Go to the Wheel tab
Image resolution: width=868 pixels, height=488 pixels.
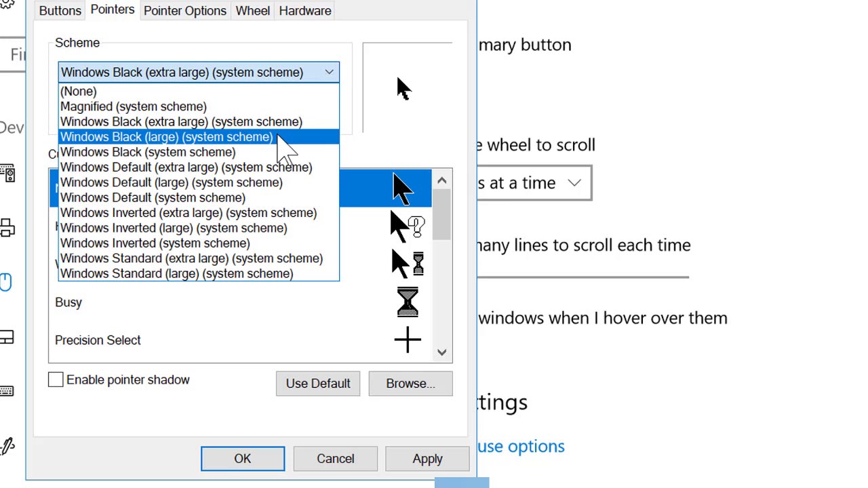point(252,11)
